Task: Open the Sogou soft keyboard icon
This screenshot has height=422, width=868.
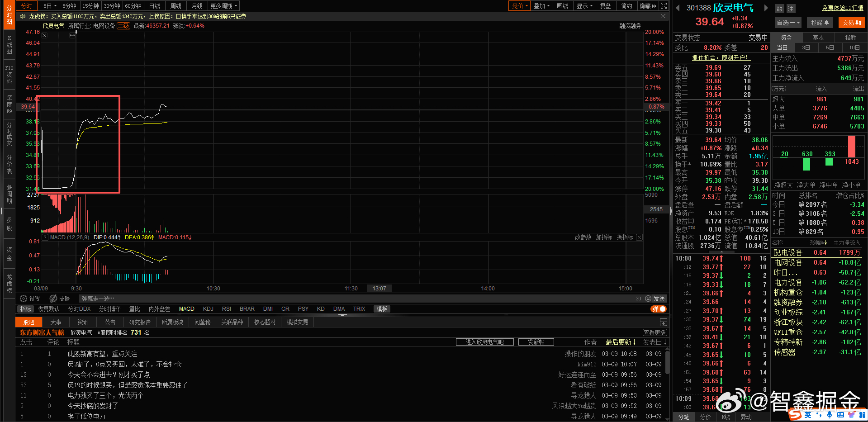Action: 840,414
